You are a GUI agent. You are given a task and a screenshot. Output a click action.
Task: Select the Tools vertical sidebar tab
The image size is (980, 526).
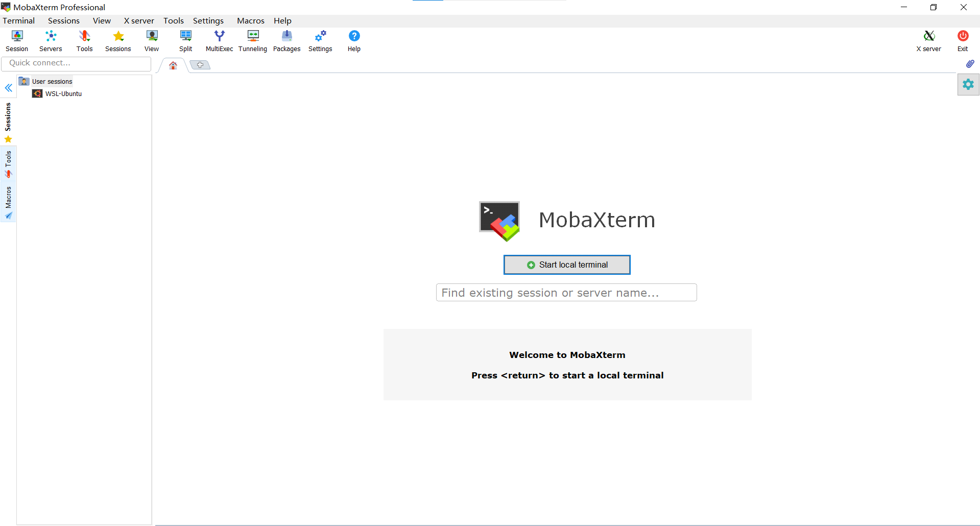(8, 164)
